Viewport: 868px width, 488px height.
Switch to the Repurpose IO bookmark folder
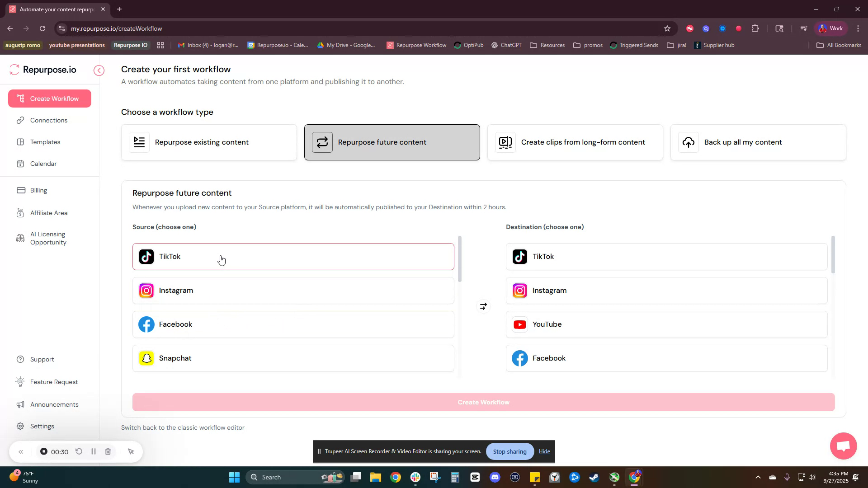[130, 45]
